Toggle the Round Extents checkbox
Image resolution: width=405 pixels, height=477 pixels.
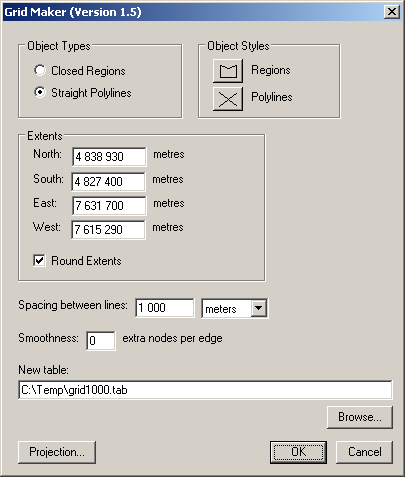39,260
